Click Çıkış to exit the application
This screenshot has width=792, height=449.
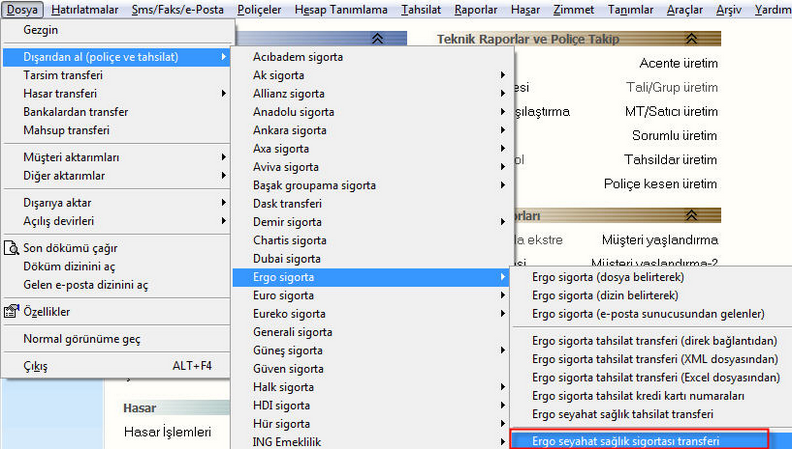pyautogui.click(x=35, y=366)
